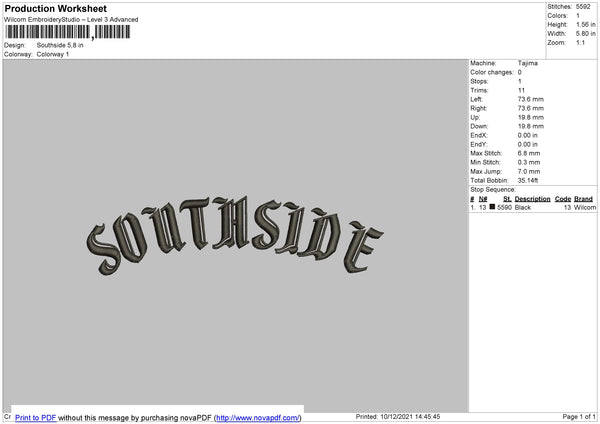Click the Down value '19.8 mm'
This screenshot has width=600, height=424.
point(531,126)
